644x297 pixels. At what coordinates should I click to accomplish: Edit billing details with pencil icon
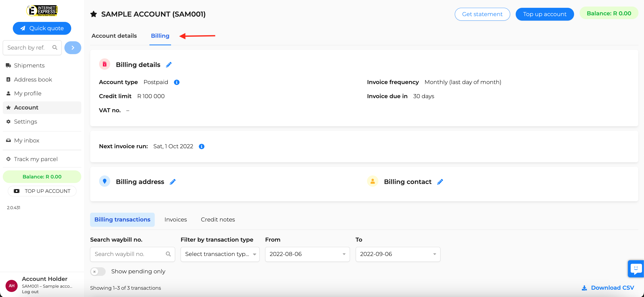(x=169, y=65)
